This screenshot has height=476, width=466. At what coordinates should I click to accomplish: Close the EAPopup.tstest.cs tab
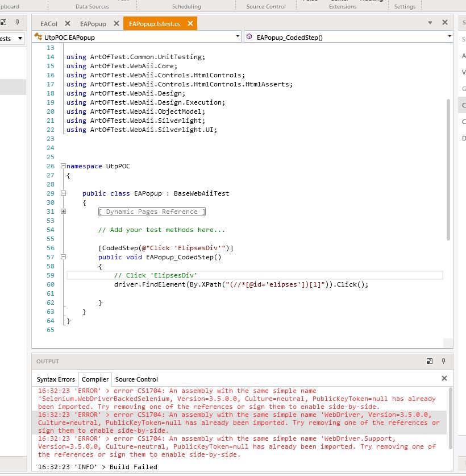[190, 23]
